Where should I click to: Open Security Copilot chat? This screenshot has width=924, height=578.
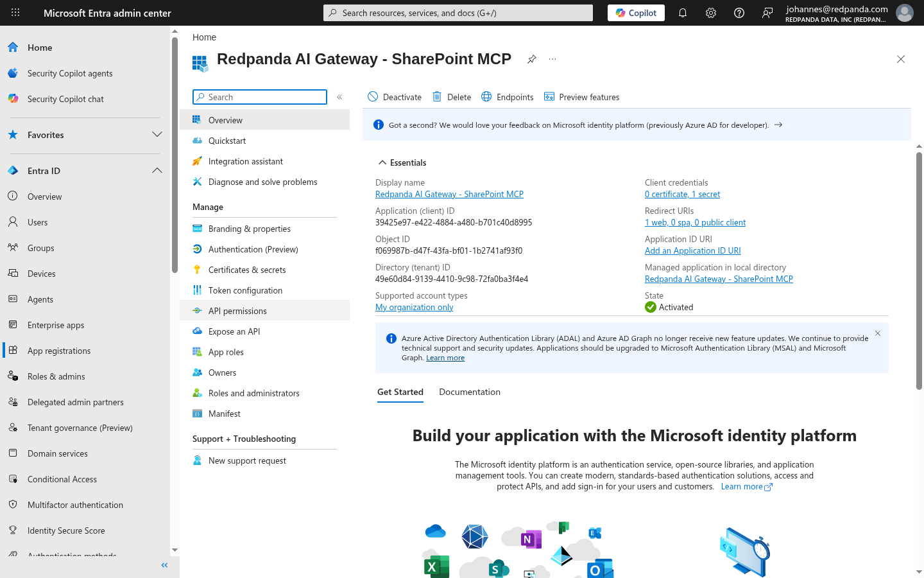click(x=85, y=99)
